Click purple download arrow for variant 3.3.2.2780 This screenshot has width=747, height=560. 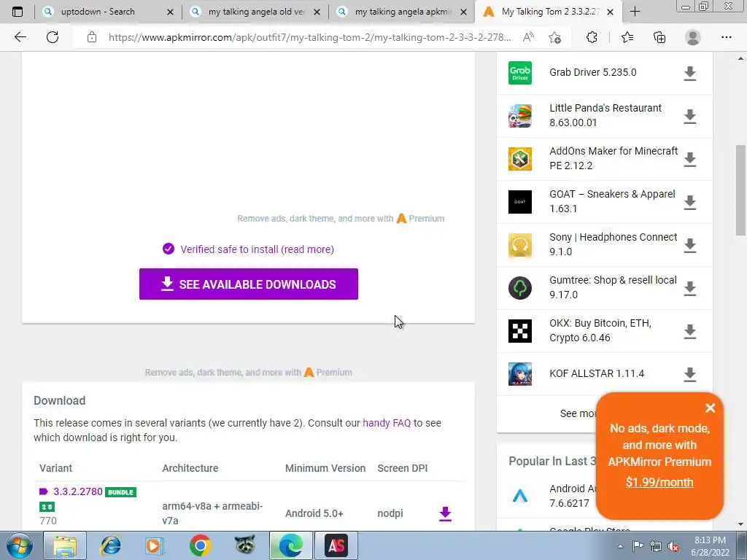pyautogui.click(x=445, y=513)
